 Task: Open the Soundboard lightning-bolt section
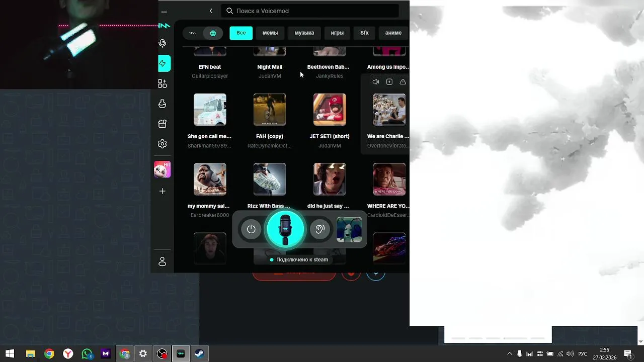coord(163,63)
